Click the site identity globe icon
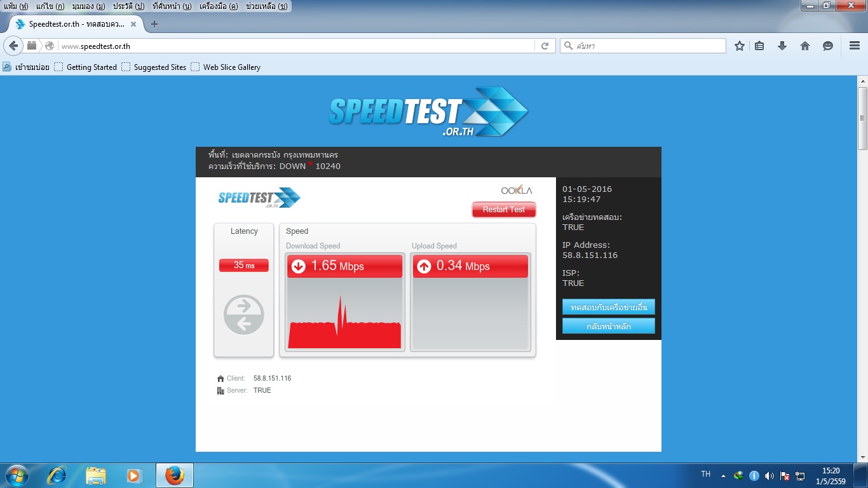This screenshot has height=488, width=868. tap(50, 46)
